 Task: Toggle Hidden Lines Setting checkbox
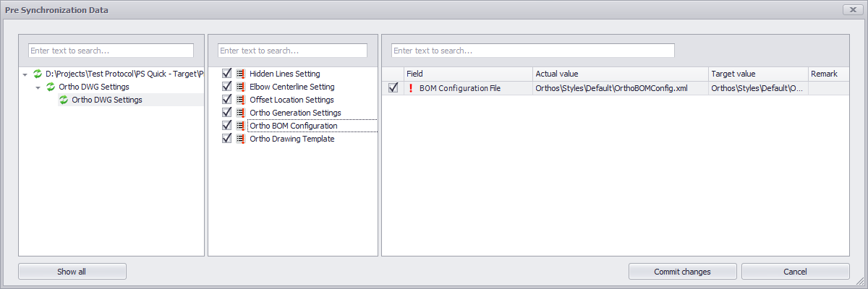(x=227, y=74)
